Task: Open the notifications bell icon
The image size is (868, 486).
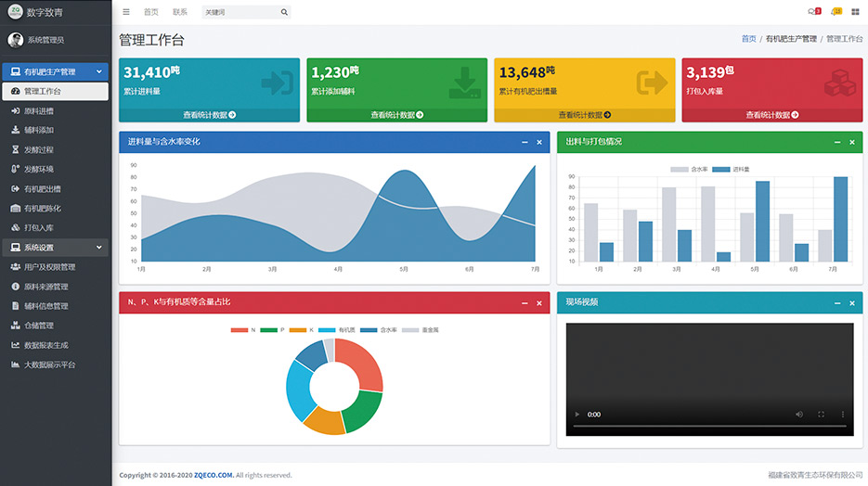Action: point(836,12)
